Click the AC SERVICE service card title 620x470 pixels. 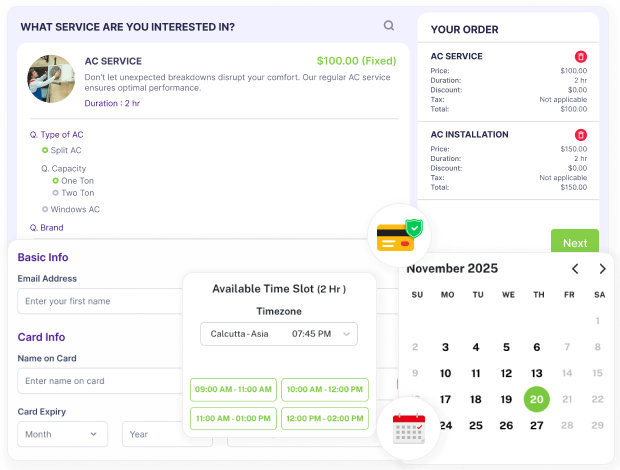click(x=113, y=61)
